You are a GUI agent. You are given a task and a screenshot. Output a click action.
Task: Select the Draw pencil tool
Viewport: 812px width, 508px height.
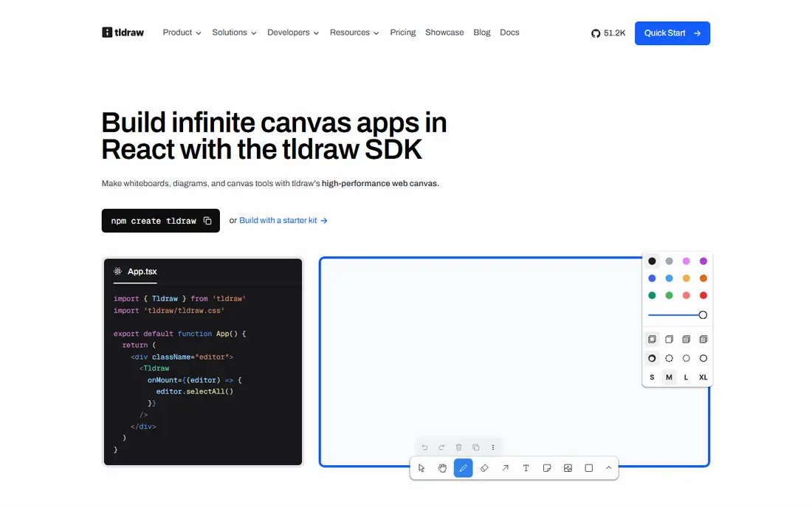pyautogui.click(x=464, y=468)
